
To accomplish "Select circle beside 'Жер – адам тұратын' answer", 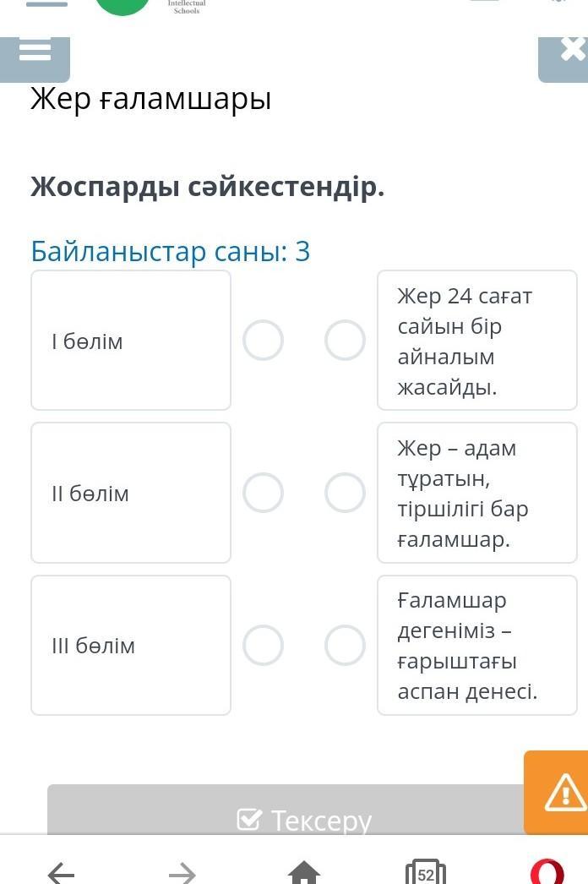I will coord(345,493).
